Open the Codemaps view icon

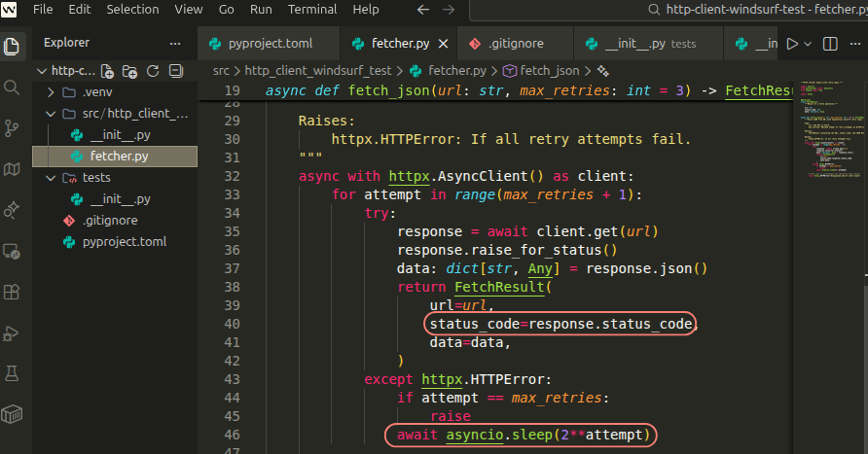(x=12, y=169)
